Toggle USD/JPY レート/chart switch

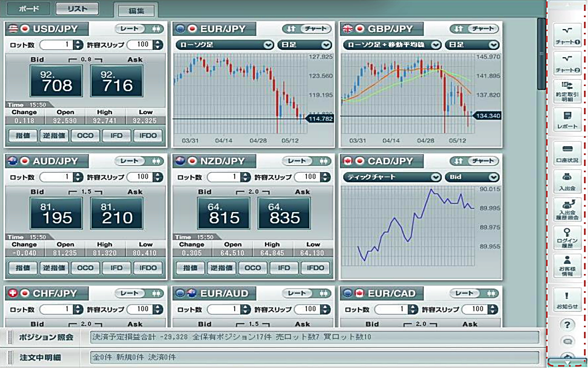tap(139, 29)
